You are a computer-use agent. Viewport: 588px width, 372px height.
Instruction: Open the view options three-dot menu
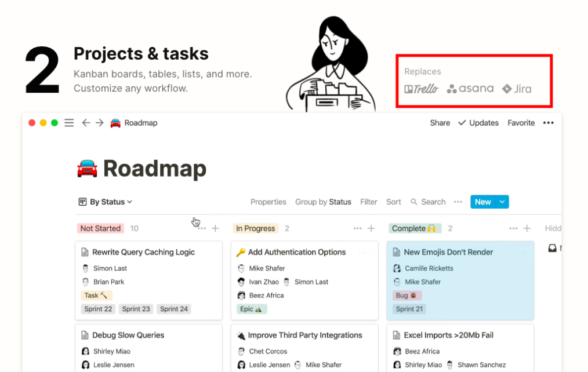coord(458,202)
